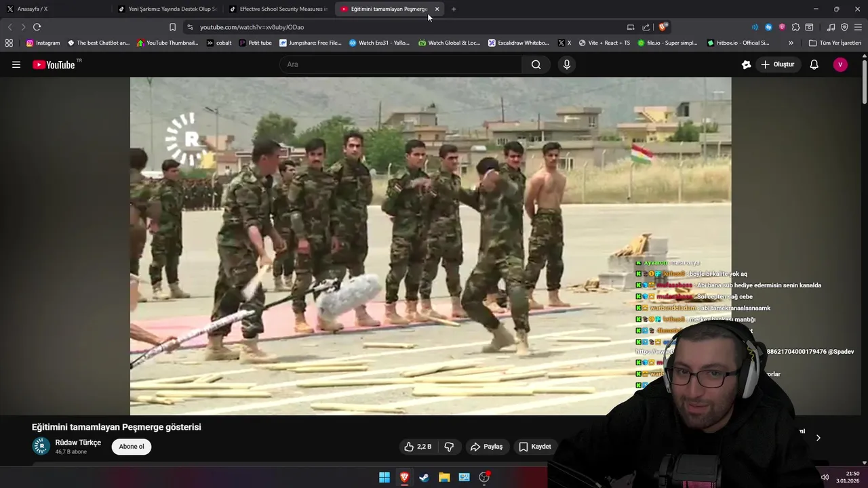Image resolution: width=868 pixels, height=488 pixels.
Task: Open the Petit tube bookmark
Action: coord(255,43)
